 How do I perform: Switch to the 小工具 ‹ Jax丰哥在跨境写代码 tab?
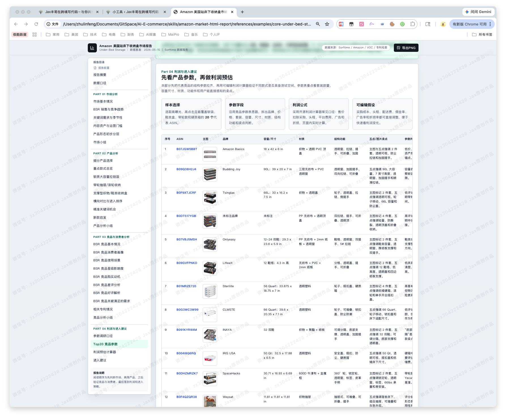135,12
